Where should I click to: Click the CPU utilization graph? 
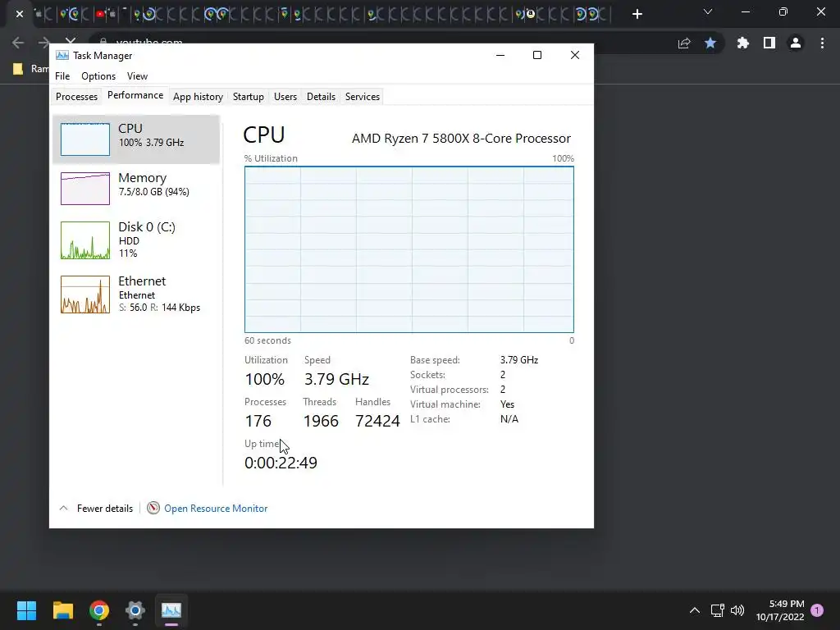[409, 249]
